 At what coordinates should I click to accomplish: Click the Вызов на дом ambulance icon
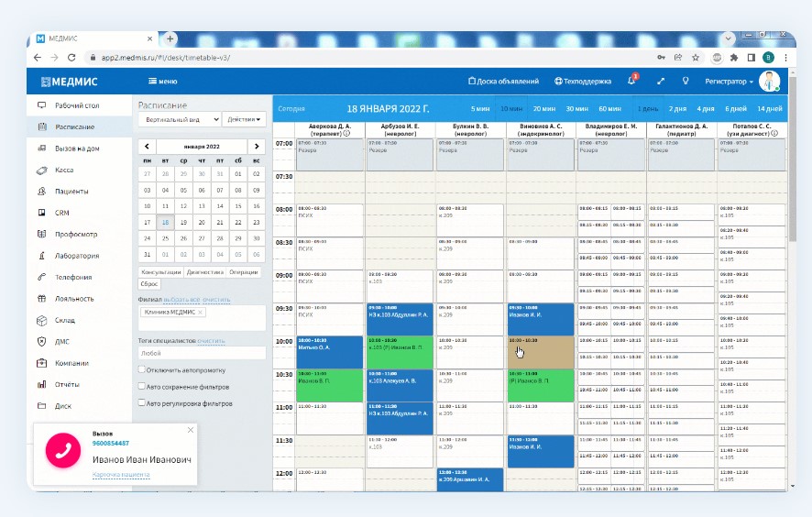coord(42,148)
